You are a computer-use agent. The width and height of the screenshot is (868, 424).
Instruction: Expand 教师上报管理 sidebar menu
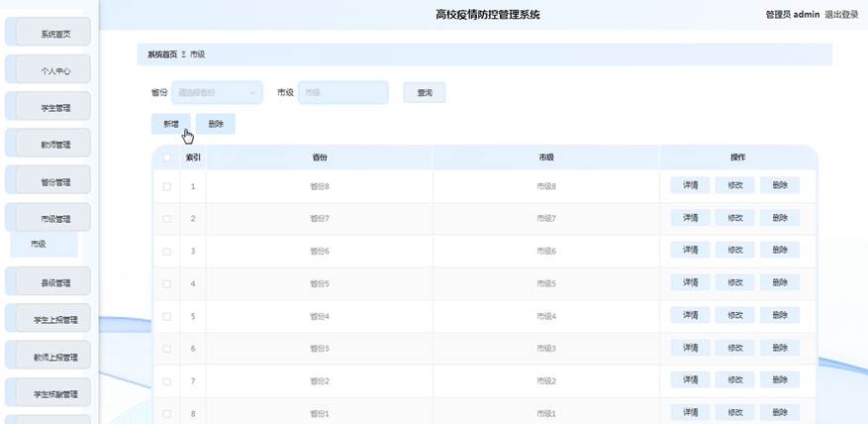pyautogui.click(x=48, y=355)
